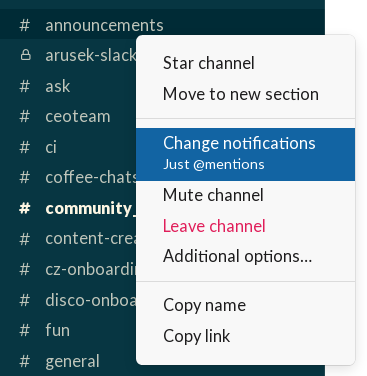Open the content-crea channel
367x376 pixels.
tap(91, 239)
